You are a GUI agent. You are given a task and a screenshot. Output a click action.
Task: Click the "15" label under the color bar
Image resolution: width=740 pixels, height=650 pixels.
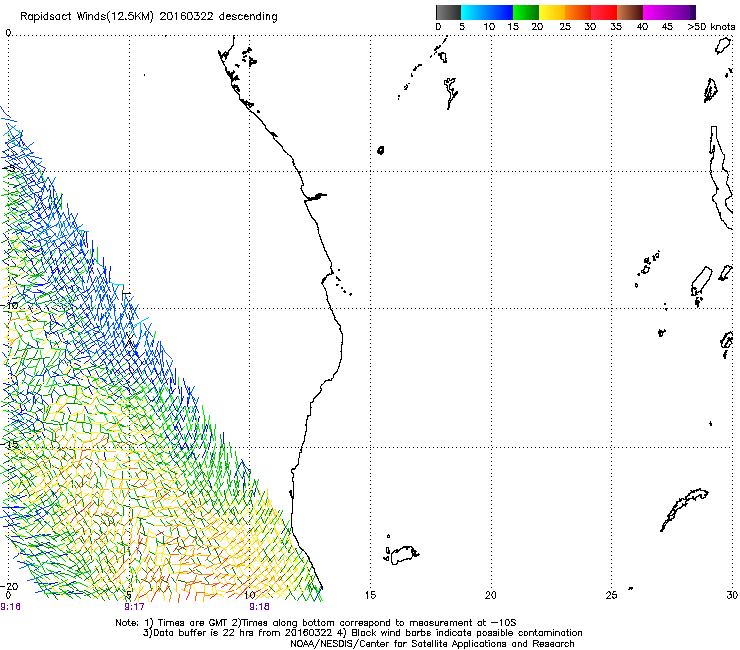tap(513, 27)
